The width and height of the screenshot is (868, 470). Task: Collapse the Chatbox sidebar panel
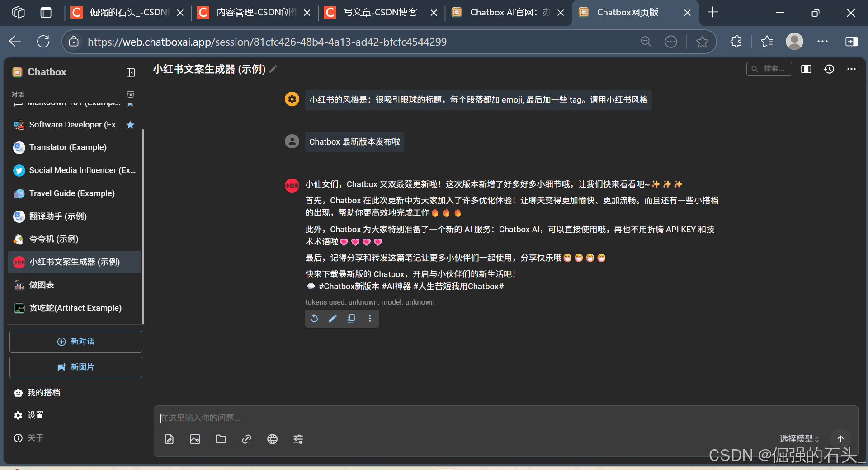point(131,72)
